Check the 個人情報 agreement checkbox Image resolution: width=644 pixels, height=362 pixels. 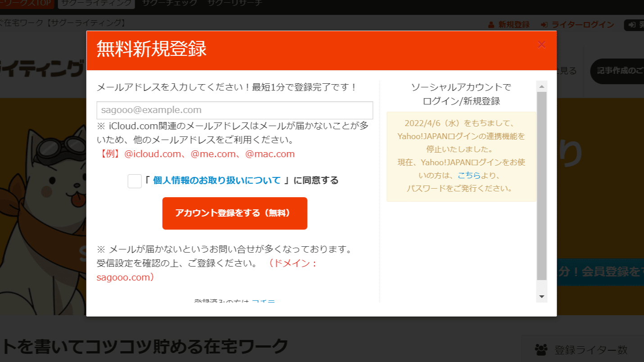coord(135,181)
